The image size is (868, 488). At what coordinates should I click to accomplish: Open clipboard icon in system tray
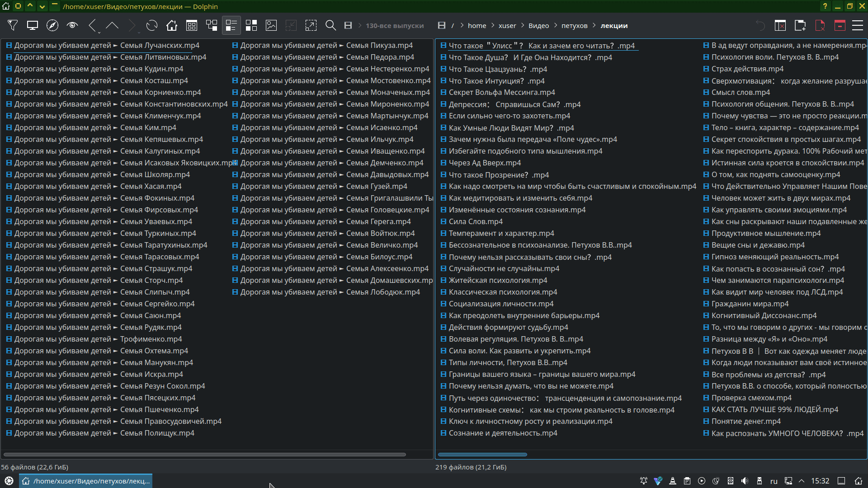[x=687, y=481]
